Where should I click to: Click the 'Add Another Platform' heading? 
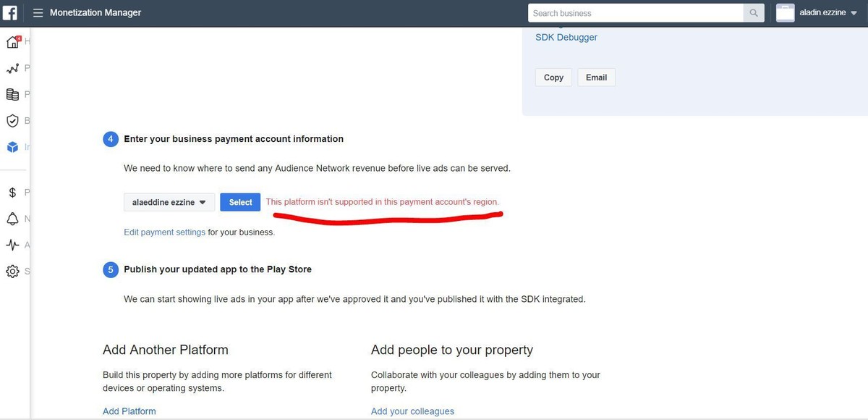tap(166, 350)
